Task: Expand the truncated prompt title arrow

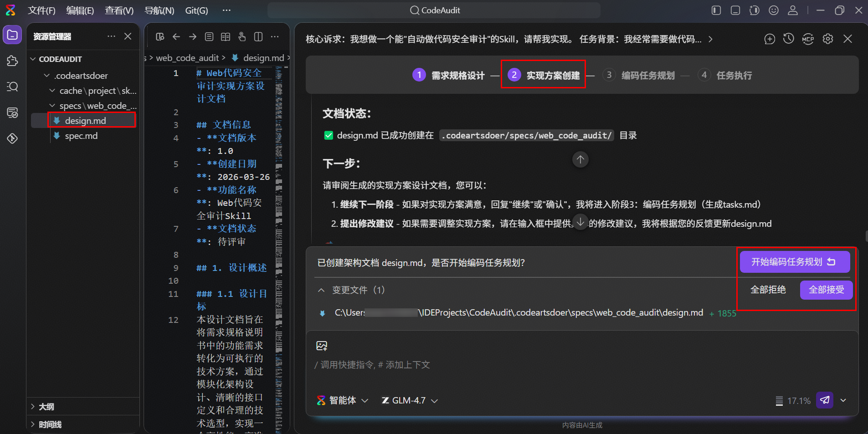Action: tap(710, 39)
